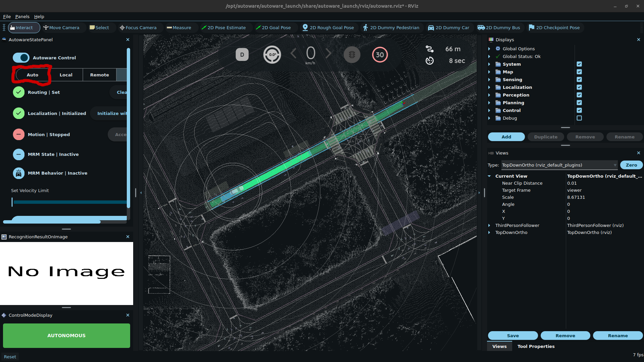This screenshot has height=362, width=644.
Task: Expand the Planning display group
Action: click(x=489, y=103)
